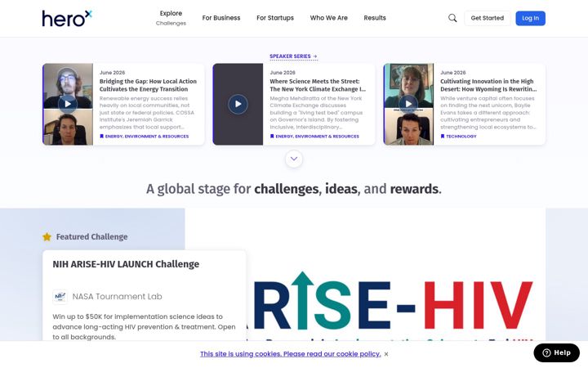This screenshot has width=588, height=368.
Task: Click 'While venture capital often focuses' summary
Action: pos(488,113)
